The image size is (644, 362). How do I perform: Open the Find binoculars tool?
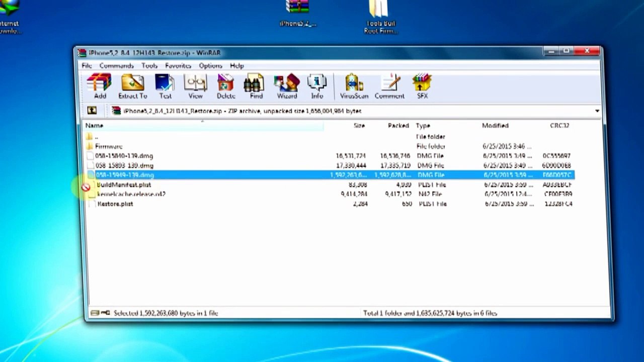click(x=256, y=86)
